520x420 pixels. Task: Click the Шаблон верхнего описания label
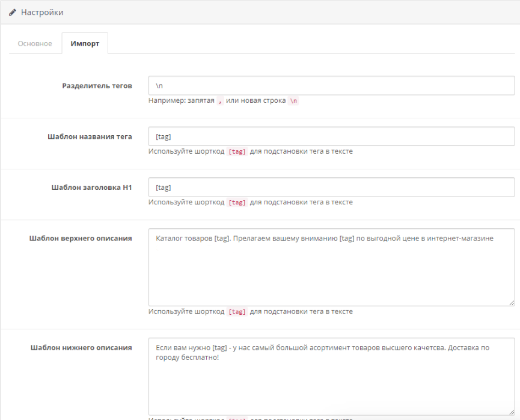[x=81, y=239]
